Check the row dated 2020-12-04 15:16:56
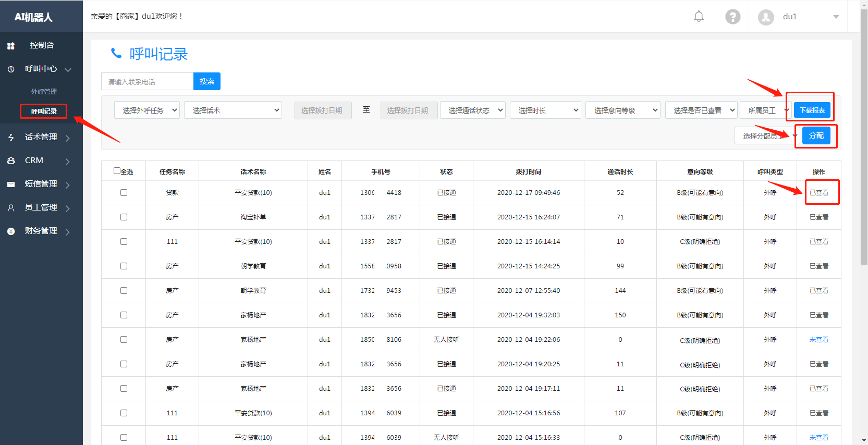The width and height of the screenshot is (868, 445). point(124,413)
